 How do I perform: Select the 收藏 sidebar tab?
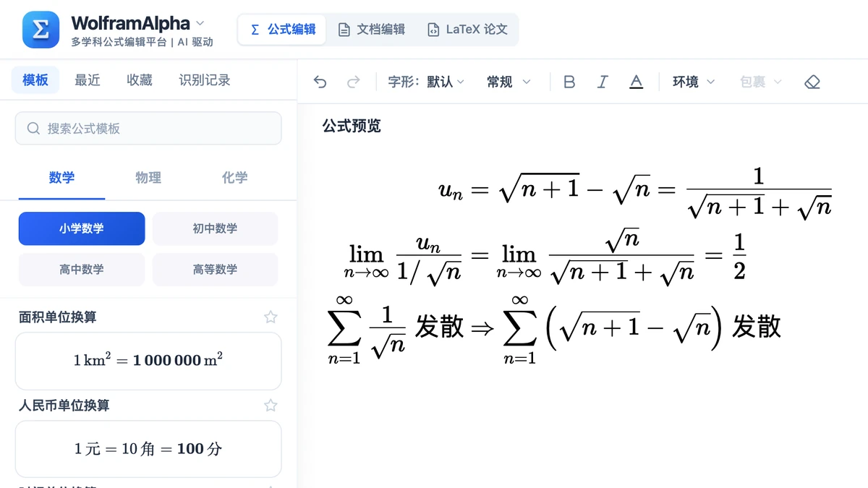tap(140, 80)
